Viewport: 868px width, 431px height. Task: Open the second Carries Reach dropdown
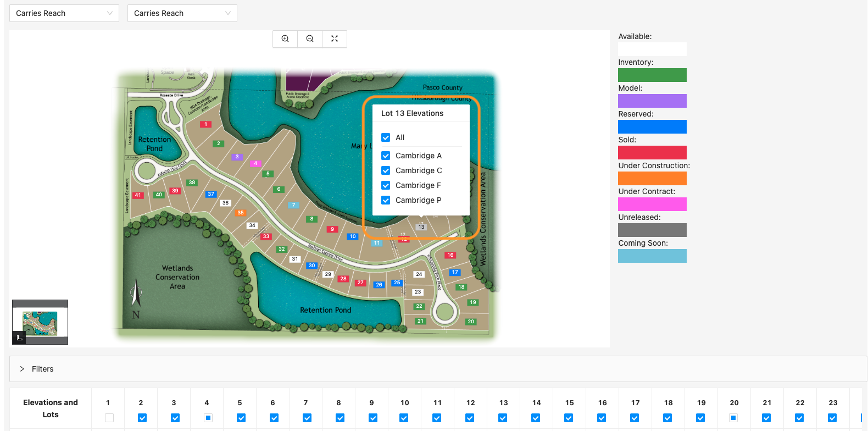click(182, 13)
